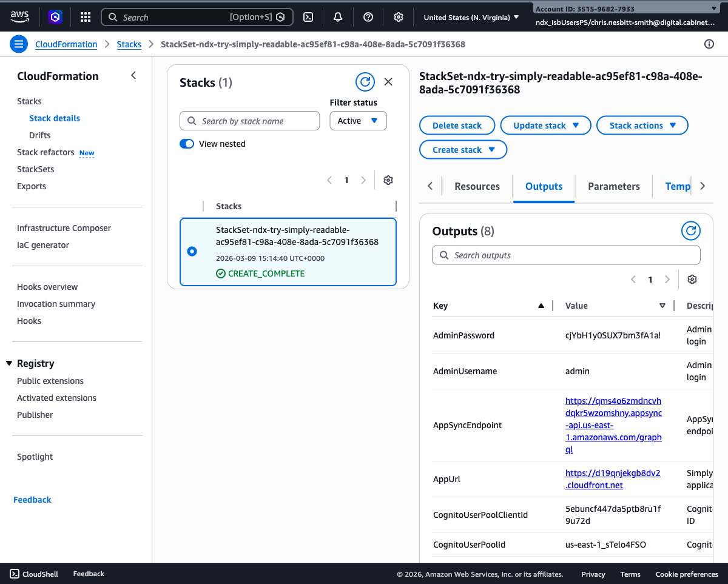The image size is (728, 584).
Task: Open the AppUrl cloudfront.net link
Action: pyautogui.click(x=613, y=478)
